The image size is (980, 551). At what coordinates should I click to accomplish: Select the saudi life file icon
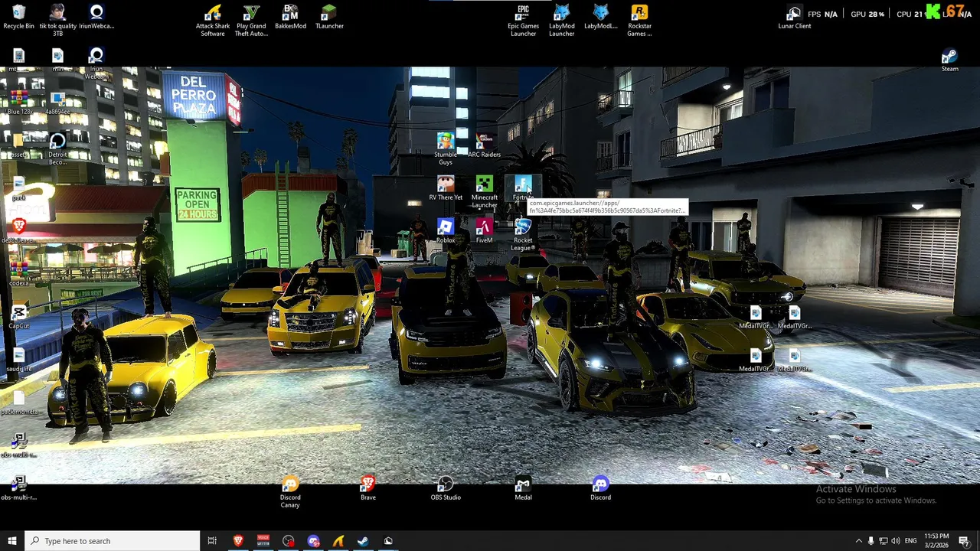point(18,360)
